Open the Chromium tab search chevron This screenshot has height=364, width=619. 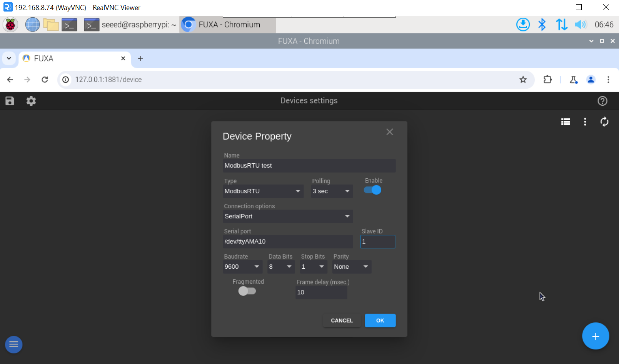9,58
